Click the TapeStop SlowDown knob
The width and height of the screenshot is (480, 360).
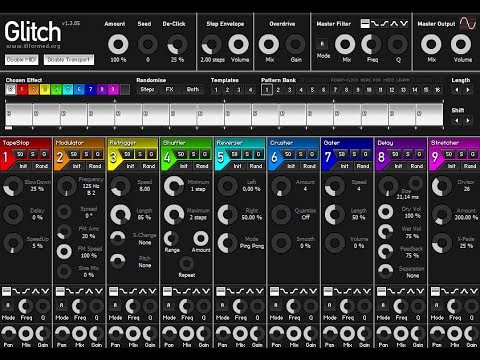point(13,186)
